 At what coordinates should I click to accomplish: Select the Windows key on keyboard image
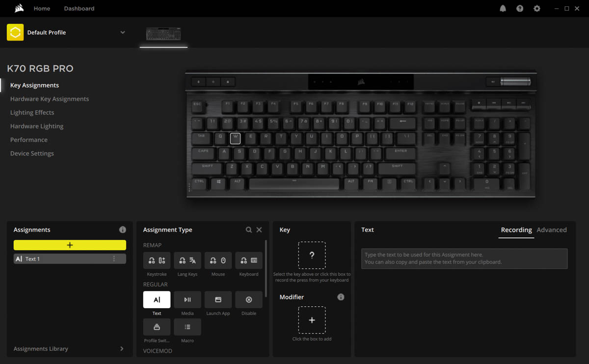point(218,183)
